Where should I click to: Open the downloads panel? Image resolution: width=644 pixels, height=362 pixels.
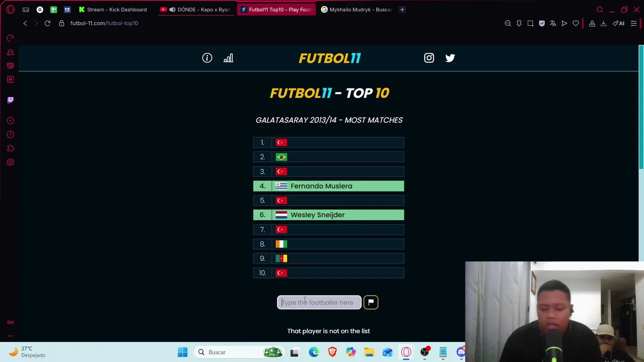(x=603, y=23)
